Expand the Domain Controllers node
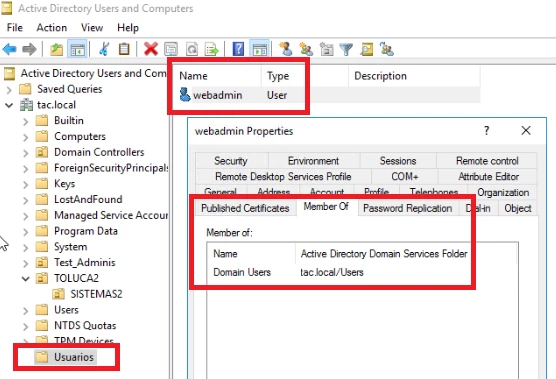The width and height of the screenshot is (556, 379). click(25, 153)
